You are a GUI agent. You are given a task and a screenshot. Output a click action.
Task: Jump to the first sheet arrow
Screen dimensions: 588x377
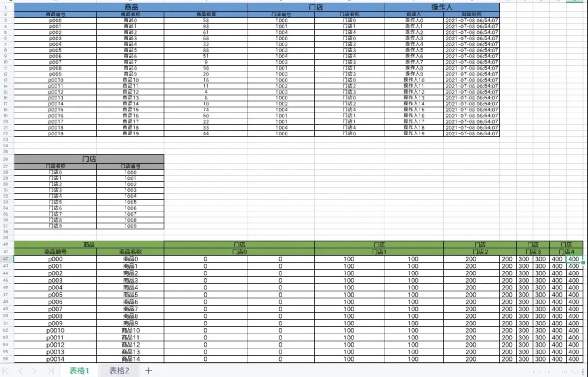pos(5,371)
